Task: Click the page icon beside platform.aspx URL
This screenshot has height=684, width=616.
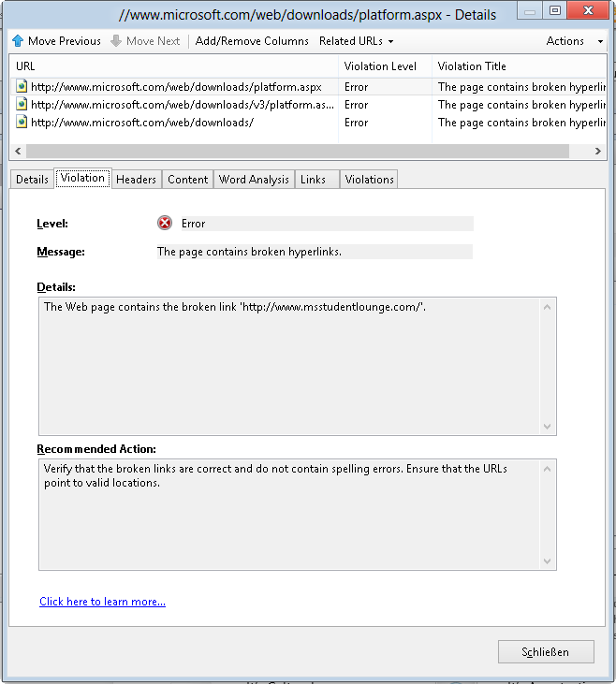Action: pos(22,86)
